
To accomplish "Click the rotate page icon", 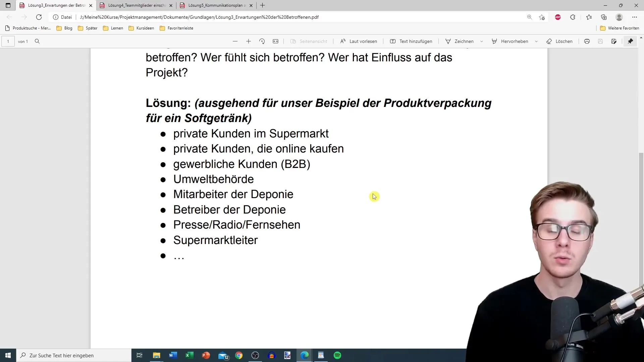I will pos(262,41).
